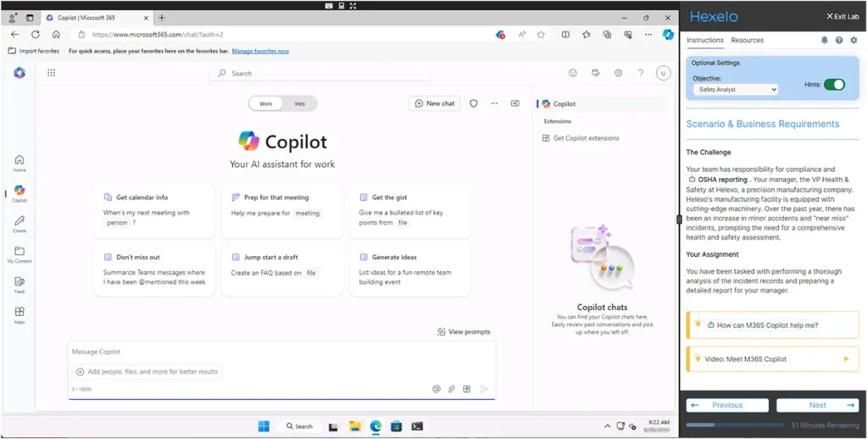Switch Copilot to Web mode
The image size is (868, 439).
(299, 103)
